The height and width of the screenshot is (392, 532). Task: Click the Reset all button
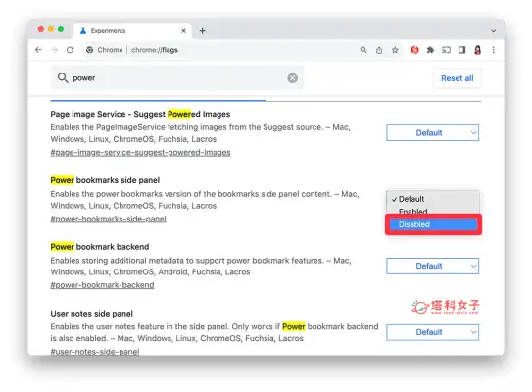(x=457, y=78)
